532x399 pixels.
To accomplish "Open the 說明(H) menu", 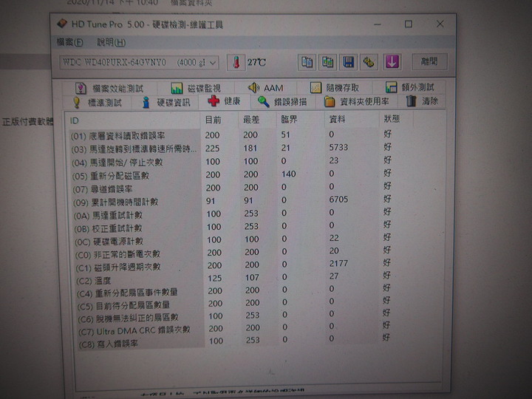I will pyautogui.click(x=112, y=42).
